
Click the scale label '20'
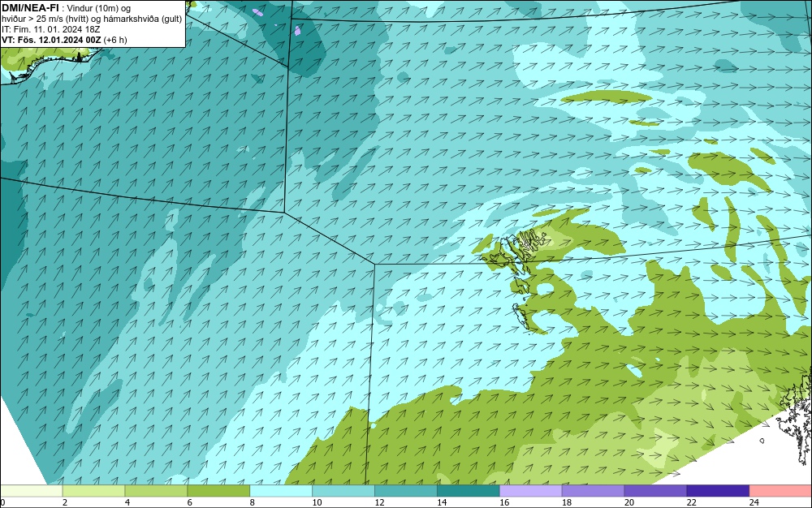click(x=629, y=502)
